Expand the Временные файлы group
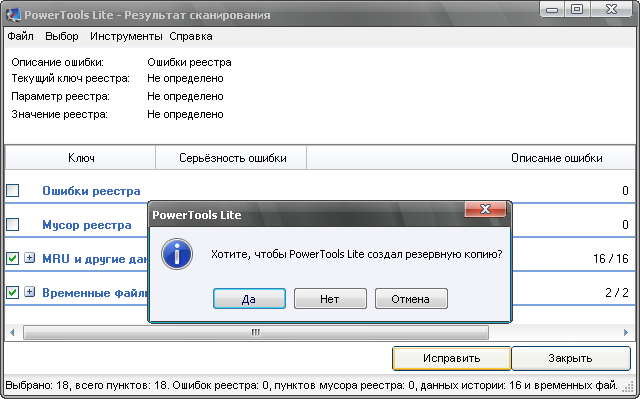The image size is (640, 399). (29, 292)
